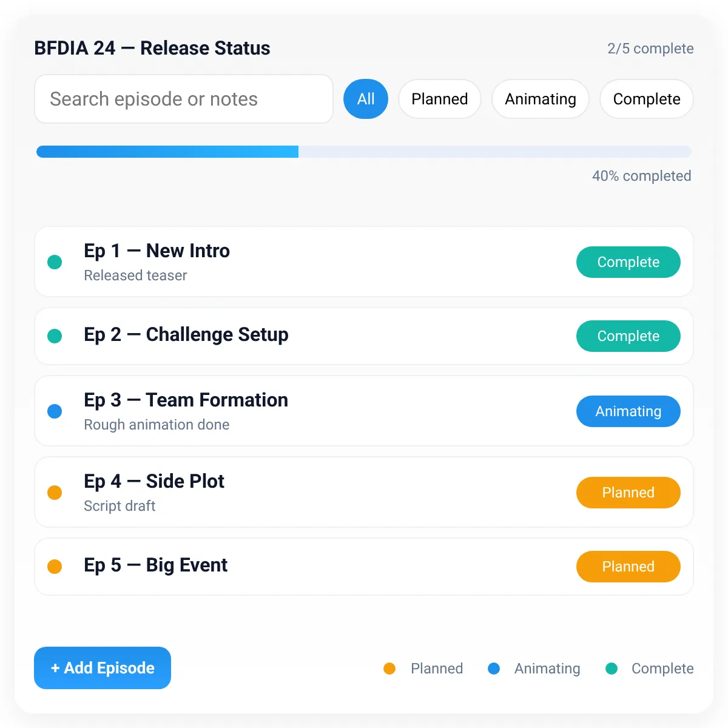This screenshot has width=728, height=728.
Task: Click the blue Animating legend dot
Action: tap(494, 669)
